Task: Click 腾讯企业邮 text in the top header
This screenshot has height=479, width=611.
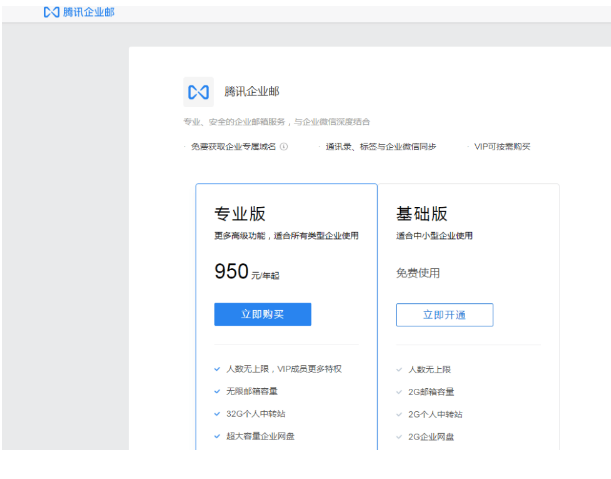Action: [88, 11]
